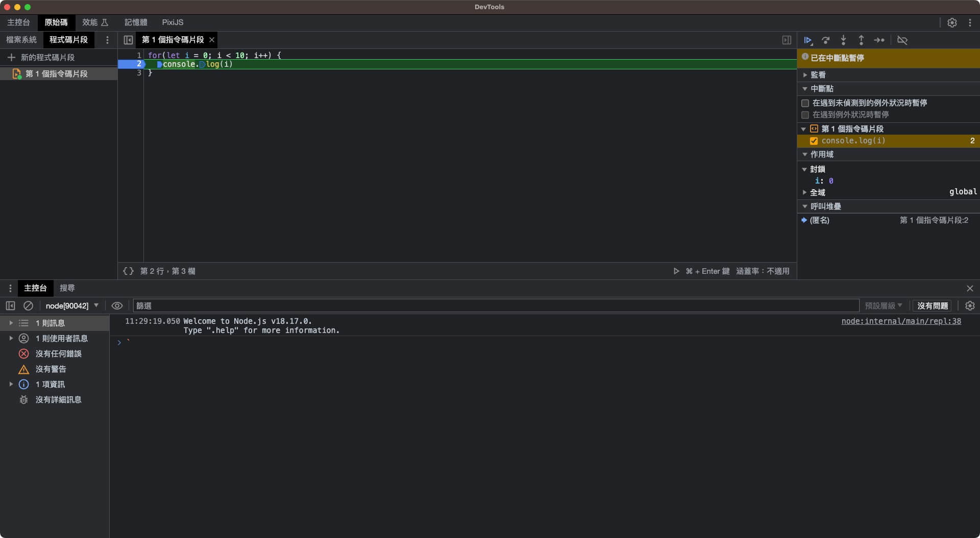The image size is (980, 538).
Task: Deactivate all breakpoints icon
Action: click(x=902, y=40)
